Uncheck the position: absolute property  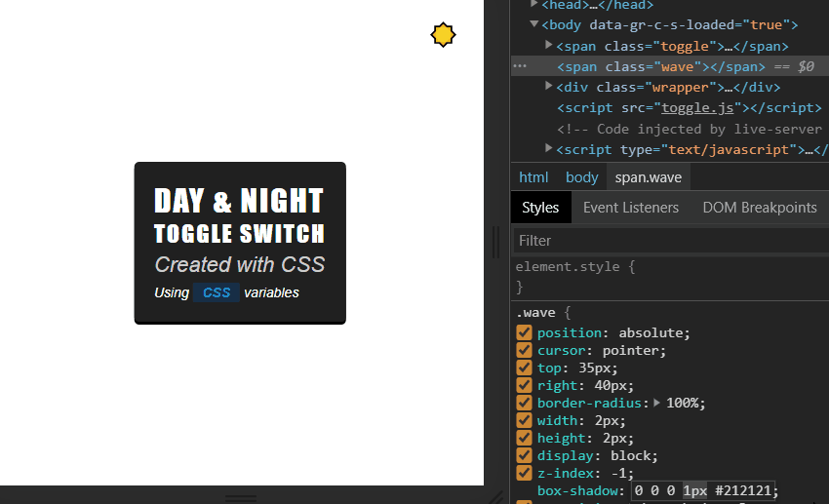point(524,332)
